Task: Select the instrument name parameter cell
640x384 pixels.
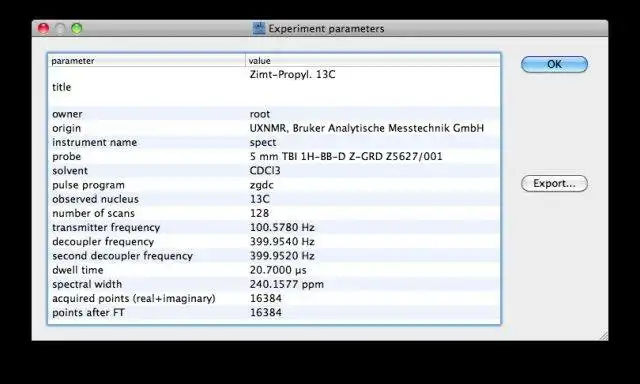Action: point(94,142)
